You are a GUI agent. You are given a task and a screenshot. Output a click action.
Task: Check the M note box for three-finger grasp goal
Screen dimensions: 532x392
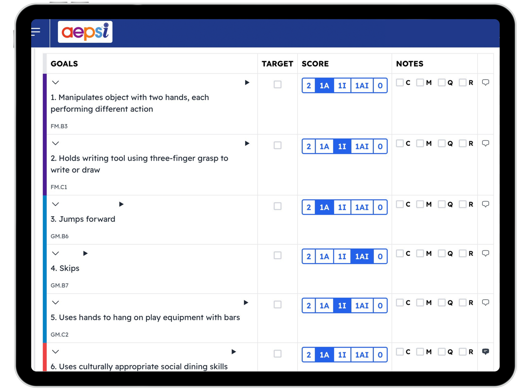tap(420, 143)
